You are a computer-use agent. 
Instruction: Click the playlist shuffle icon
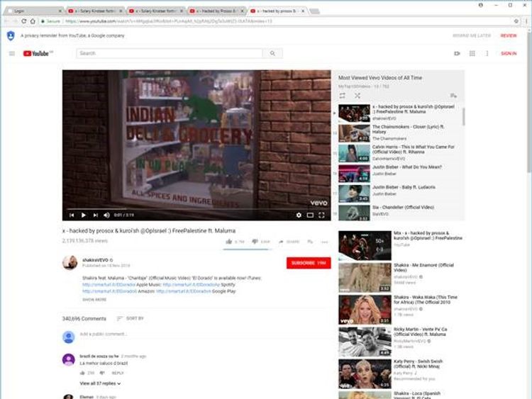coord(357,96)
